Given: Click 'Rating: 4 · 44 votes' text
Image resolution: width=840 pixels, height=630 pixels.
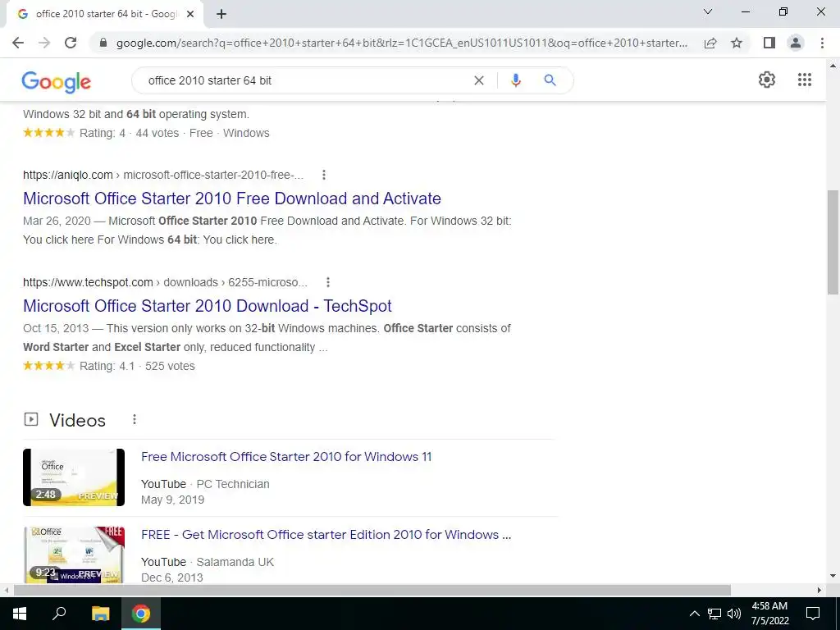Looking at the screenshot, I should coord(129,133).
